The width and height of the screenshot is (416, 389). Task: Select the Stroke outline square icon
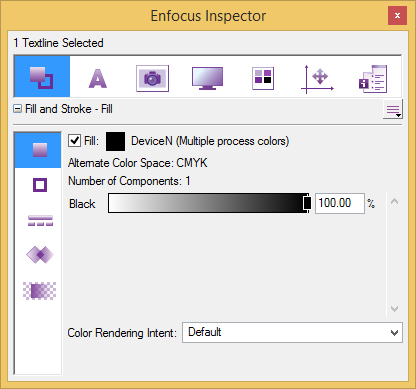tap(40, 185)
